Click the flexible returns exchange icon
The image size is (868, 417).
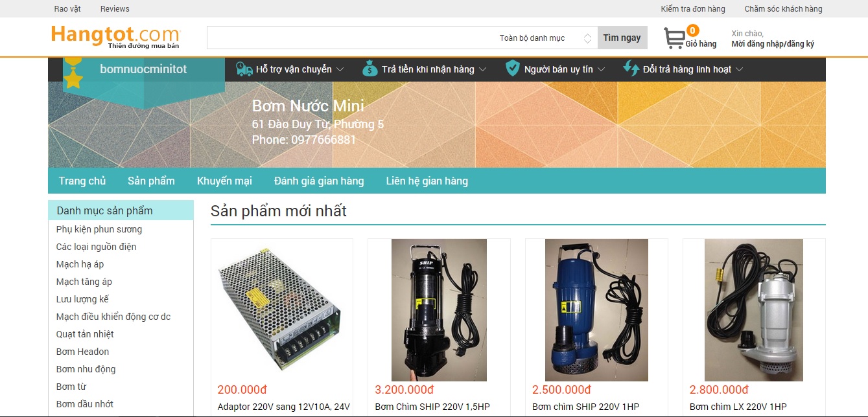pos(631,69)
